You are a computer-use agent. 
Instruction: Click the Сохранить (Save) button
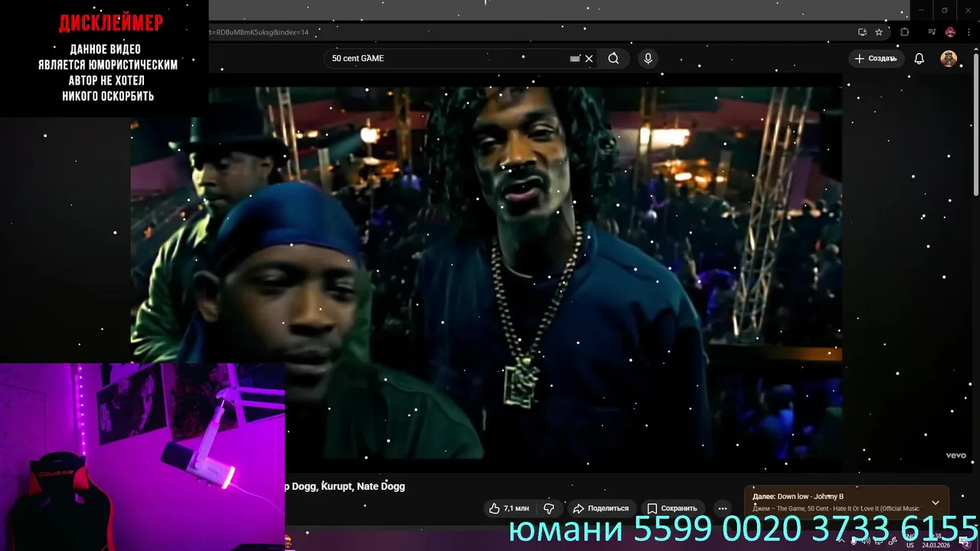point(671,508)
